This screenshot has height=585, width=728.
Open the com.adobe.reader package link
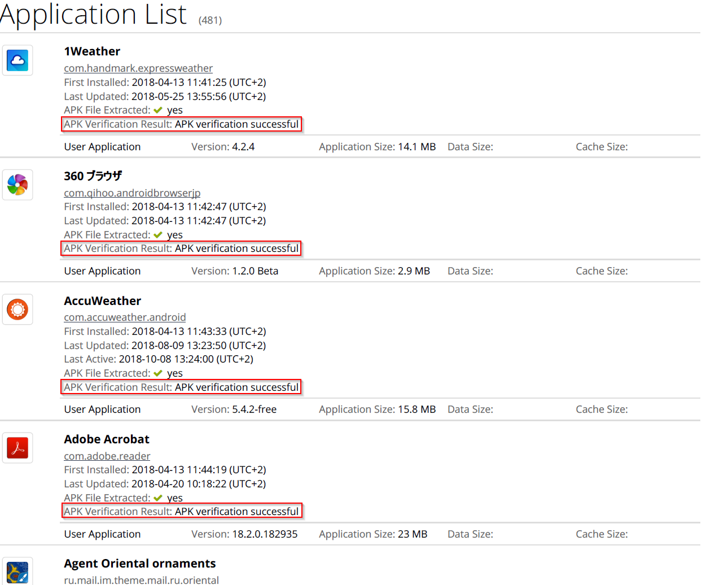[x=107, y=456]
